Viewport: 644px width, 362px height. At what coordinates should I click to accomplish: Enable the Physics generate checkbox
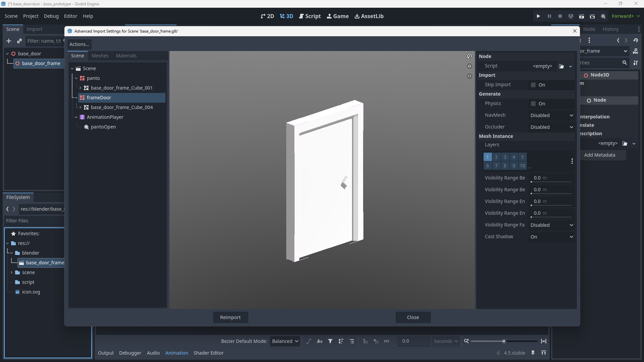[x=533, y=104]
